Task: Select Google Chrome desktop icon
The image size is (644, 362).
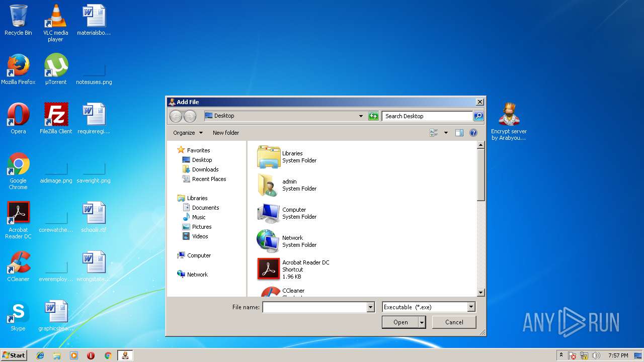Action: point(18,171)
